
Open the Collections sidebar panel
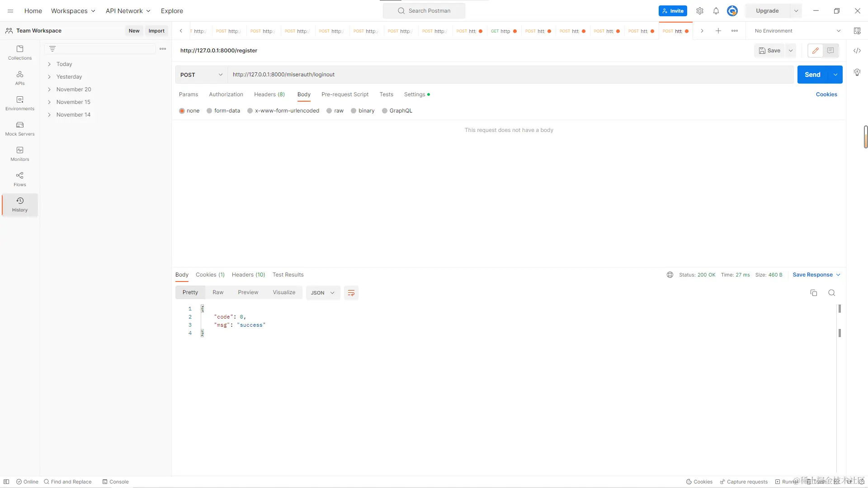tap(20, 52)
